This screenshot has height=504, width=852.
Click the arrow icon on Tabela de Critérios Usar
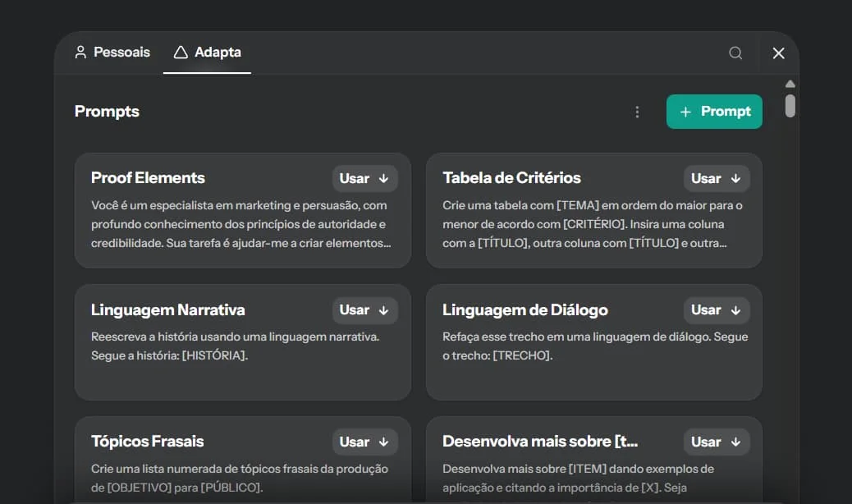click(735, 178)
